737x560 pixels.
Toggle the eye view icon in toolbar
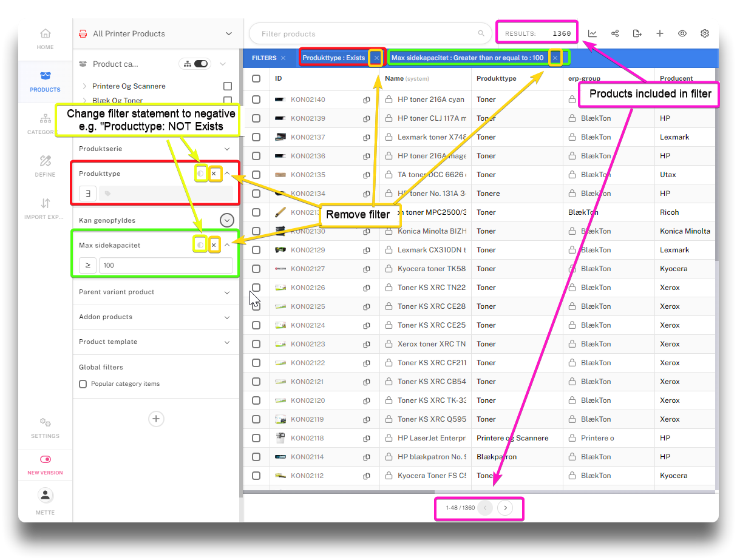click(x=682, y=34)
